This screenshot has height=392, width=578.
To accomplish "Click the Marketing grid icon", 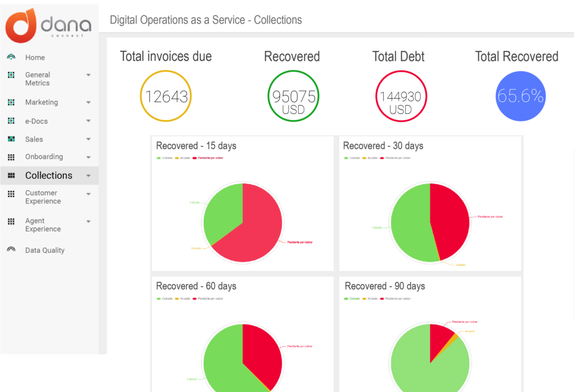I will [11, 102].
